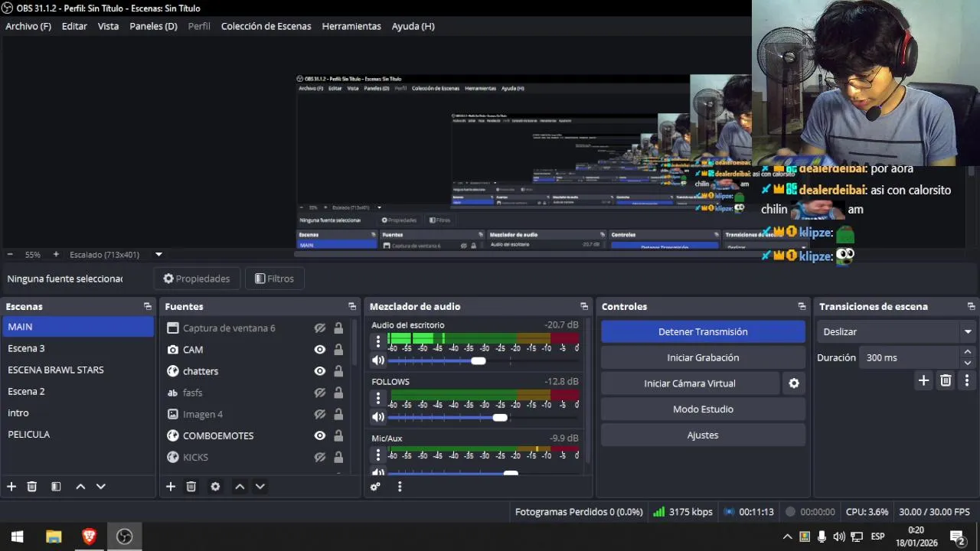Viewport: 980px width, 551px height.
Task: Enable Modo Estudio
Action: click(703, 409)
